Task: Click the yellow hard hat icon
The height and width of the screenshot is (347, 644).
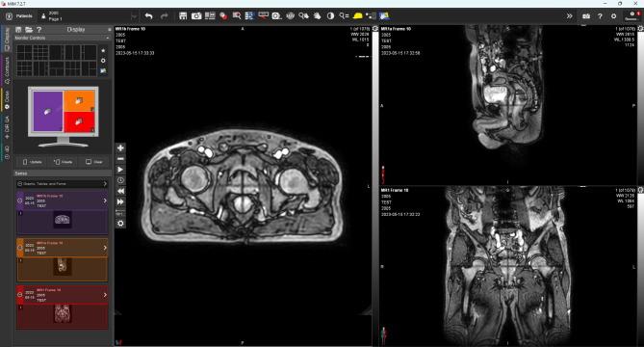Action: click(x=357, y=16)
